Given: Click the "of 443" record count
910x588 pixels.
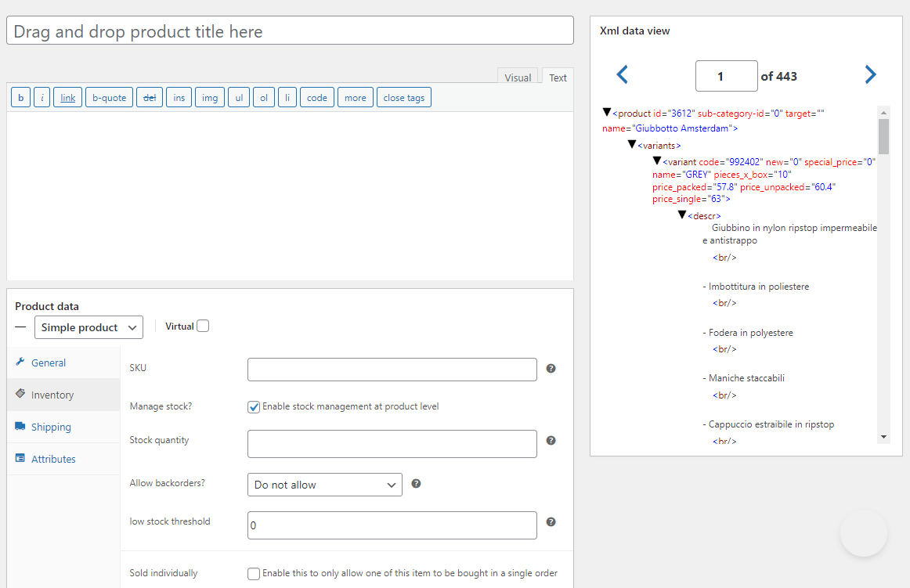Looking at the screenshot, I should pos(779,76).
